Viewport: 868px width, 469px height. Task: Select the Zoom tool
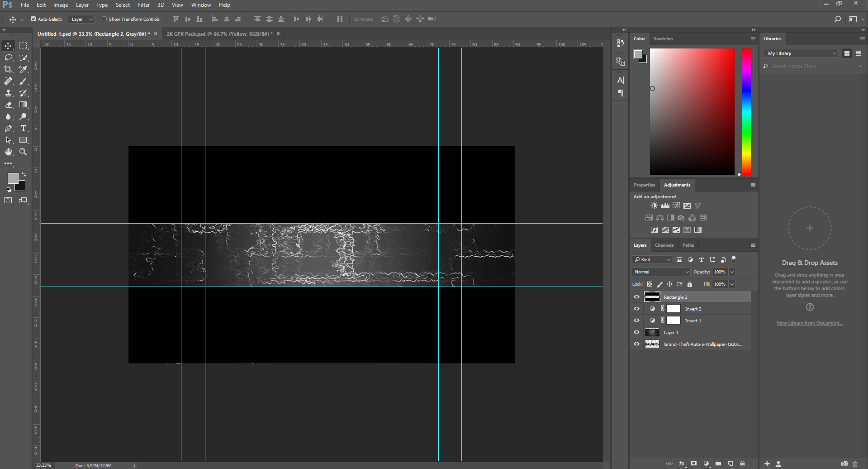(23, 152)
